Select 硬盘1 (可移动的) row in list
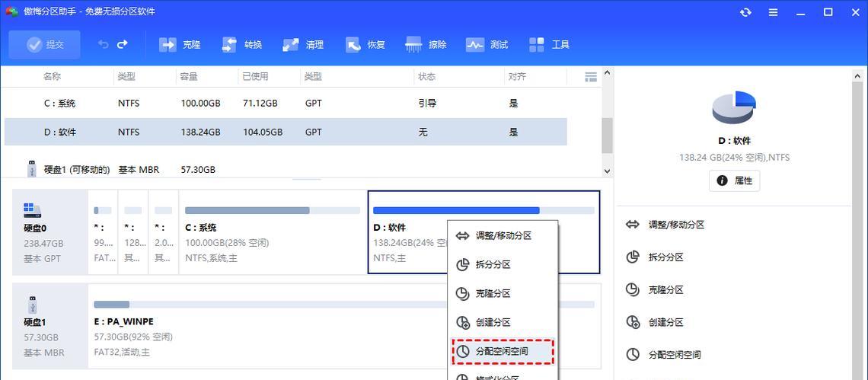 pyautogui.click(x=286, y=170)
